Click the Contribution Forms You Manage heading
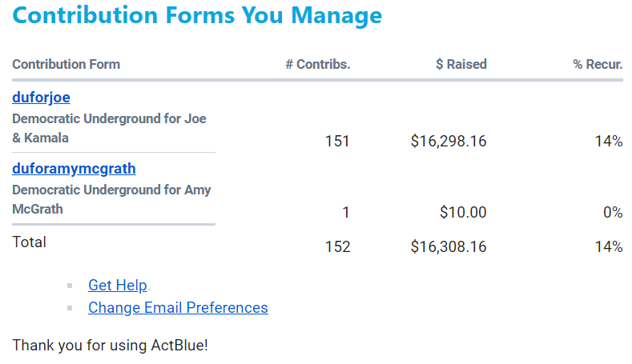 pos(197,16)
